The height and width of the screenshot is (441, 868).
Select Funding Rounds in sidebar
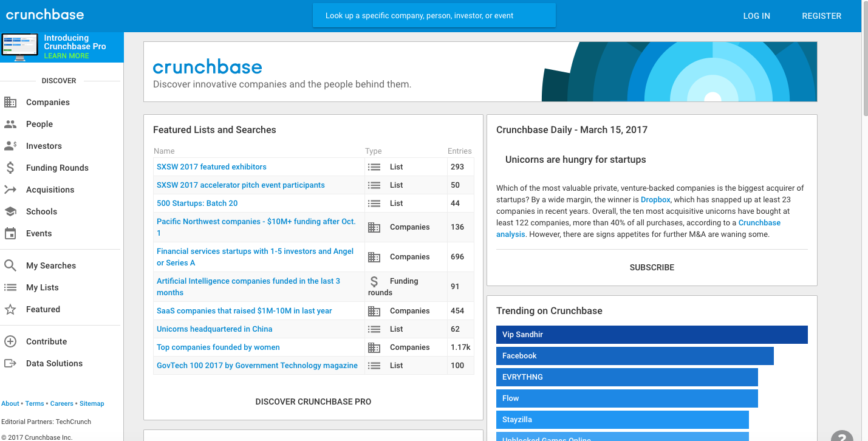[57, 168]
